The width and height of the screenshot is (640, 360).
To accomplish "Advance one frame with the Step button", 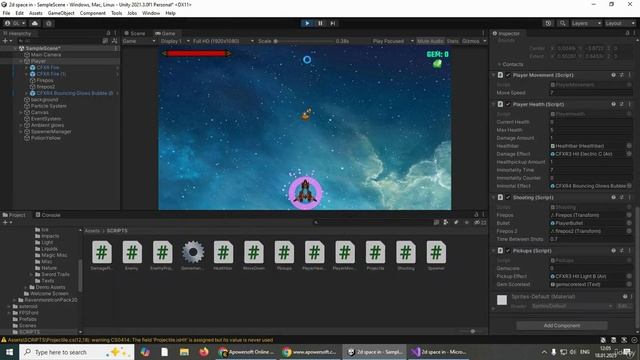I will [x=333, y=23].
